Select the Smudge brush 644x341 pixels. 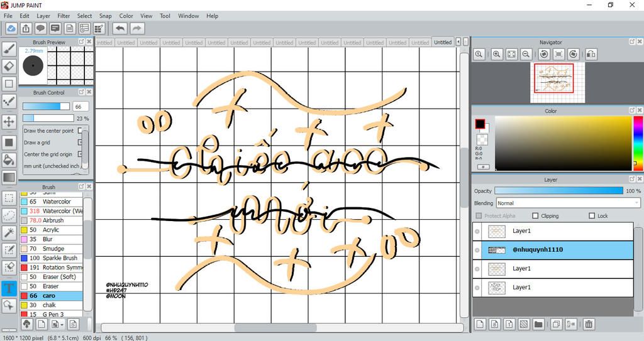click(x=52, y=249)
